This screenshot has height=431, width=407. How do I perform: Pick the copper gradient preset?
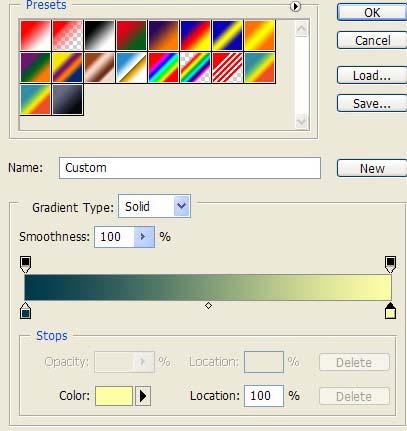[x=99, y=68]
